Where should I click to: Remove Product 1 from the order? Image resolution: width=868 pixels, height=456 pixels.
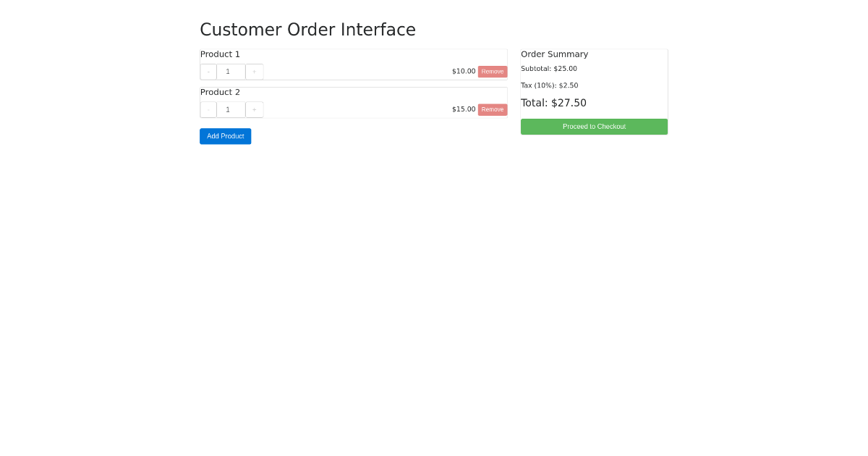[492, 71]
